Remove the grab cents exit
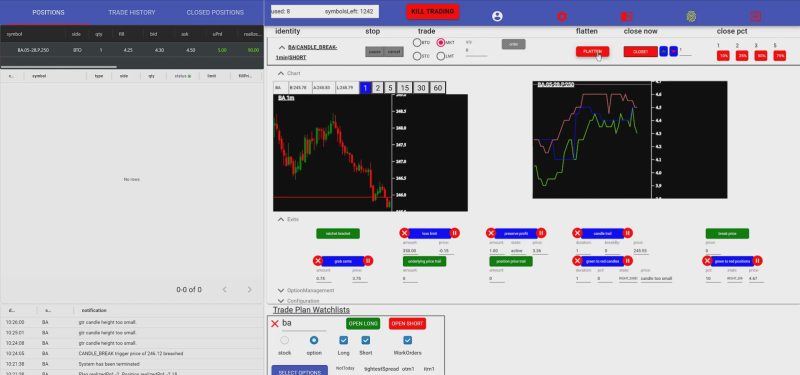This screenshot has height=375, width=800. click(318, 261)
